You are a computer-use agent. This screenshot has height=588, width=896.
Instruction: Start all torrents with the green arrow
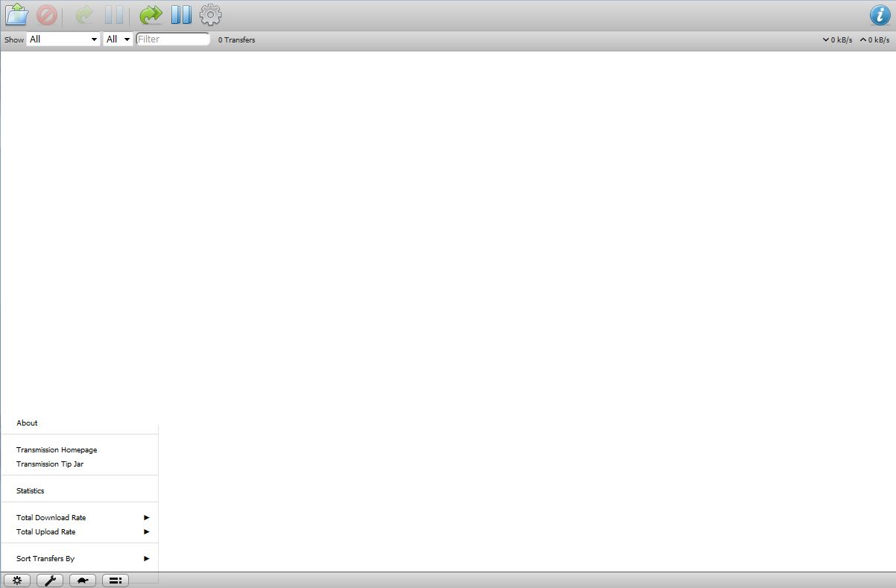click(151, 15)
